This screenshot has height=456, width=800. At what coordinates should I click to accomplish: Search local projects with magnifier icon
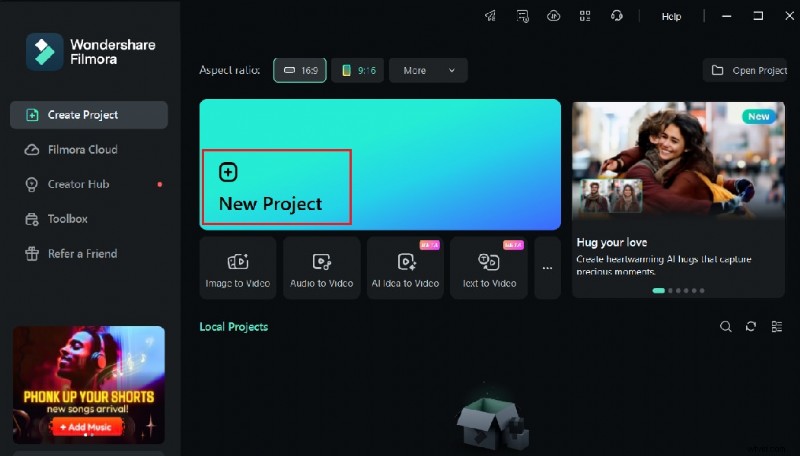[726, 327]
